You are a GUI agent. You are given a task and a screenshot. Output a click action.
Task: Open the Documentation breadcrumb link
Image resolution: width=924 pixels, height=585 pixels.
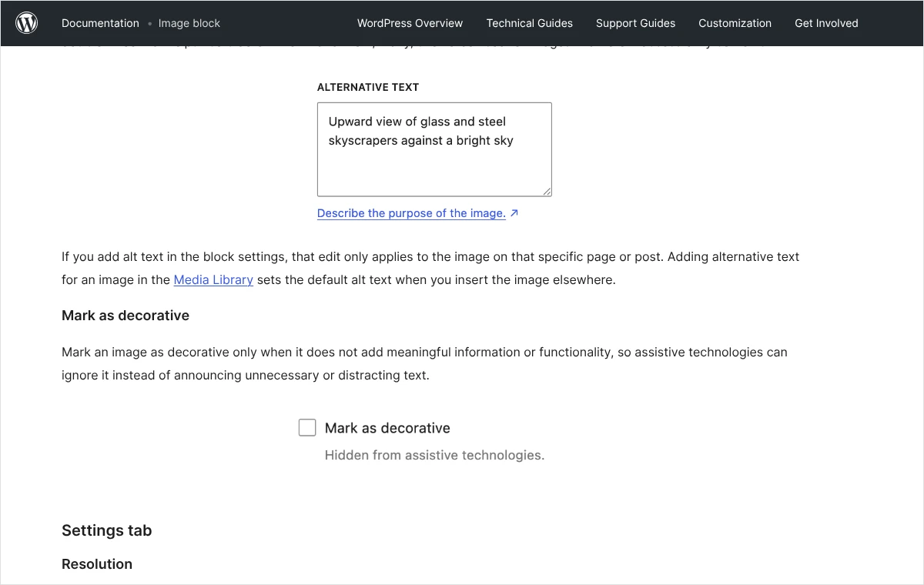(x=100, y=23)
